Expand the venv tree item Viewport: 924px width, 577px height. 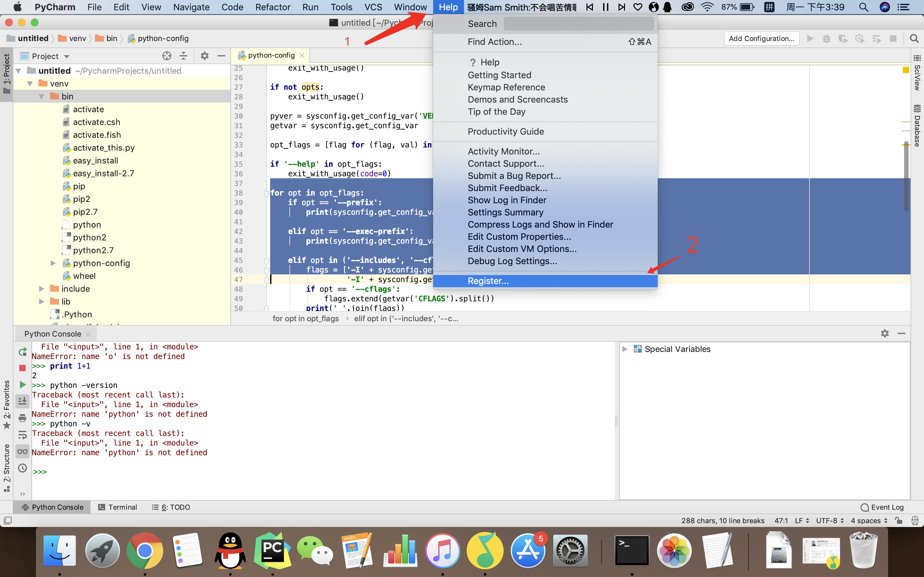click(29, 83)
